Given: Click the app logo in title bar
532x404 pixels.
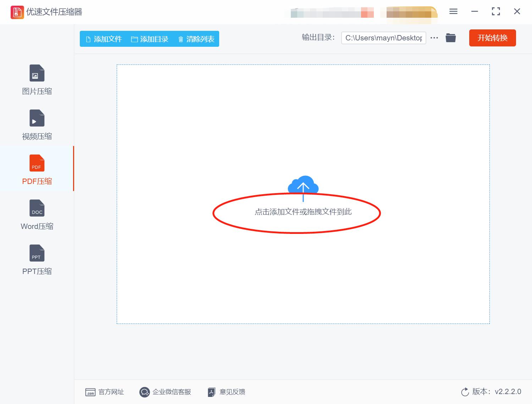Looking at the screenshot, I should 17,12.
